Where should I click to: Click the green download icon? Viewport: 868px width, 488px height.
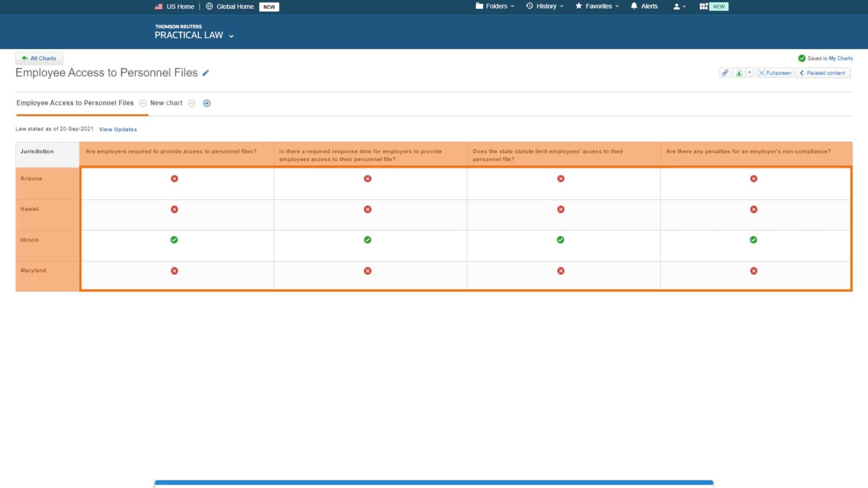pyautogui.click(x=739, y=73)
